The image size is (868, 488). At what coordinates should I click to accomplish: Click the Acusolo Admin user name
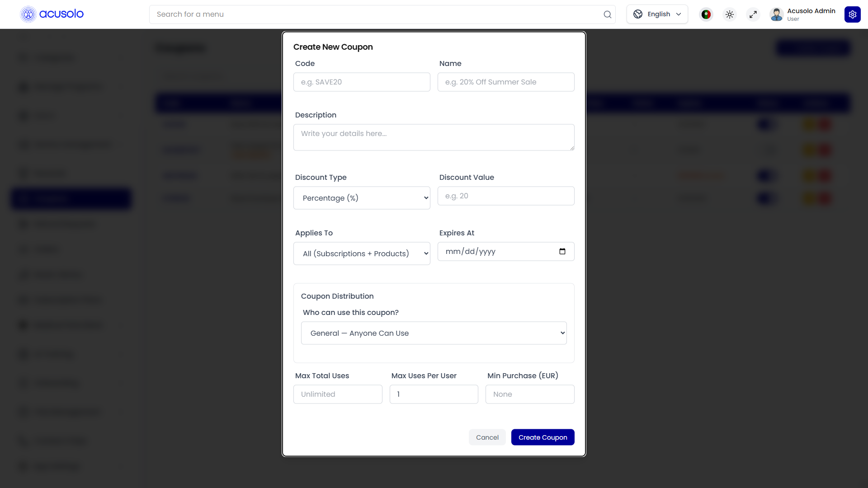811,11
